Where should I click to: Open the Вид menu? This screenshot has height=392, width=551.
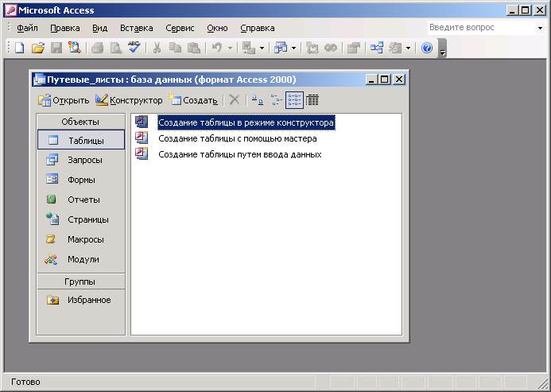coord(100,28)
